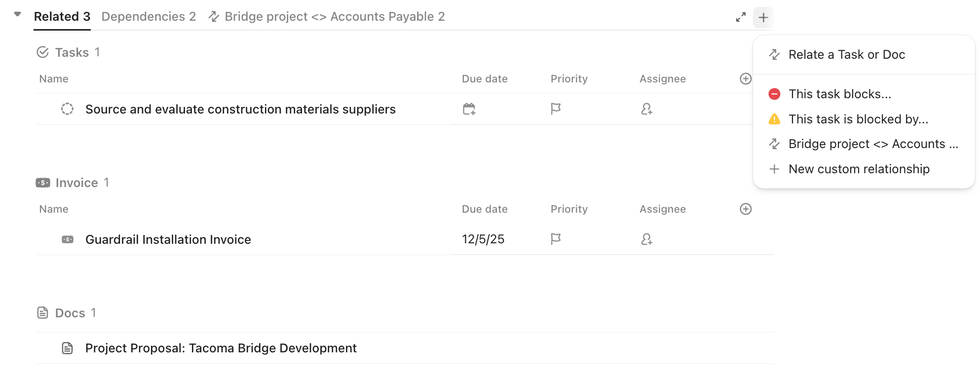Select Relate a Task or Doc

[x=846, y=55]
